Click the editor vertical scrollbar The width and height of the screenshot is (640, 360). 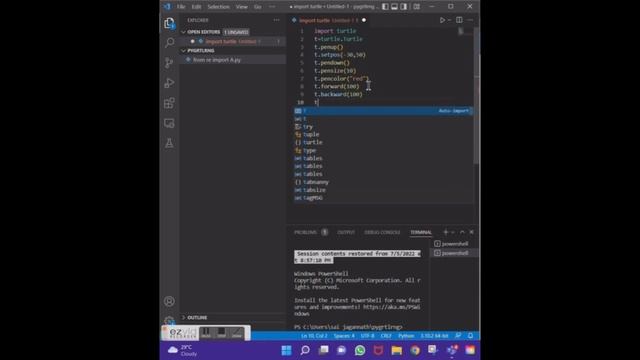click(x=476, y=96)
